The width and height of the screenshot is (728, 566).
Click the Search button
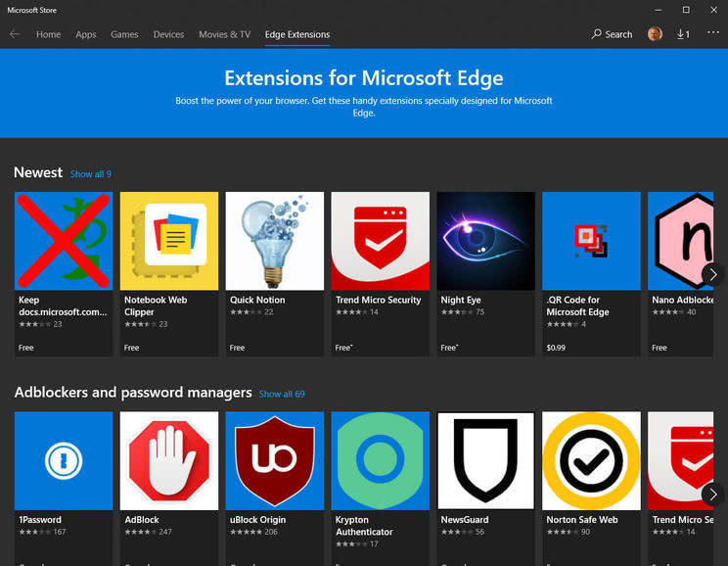612,34
